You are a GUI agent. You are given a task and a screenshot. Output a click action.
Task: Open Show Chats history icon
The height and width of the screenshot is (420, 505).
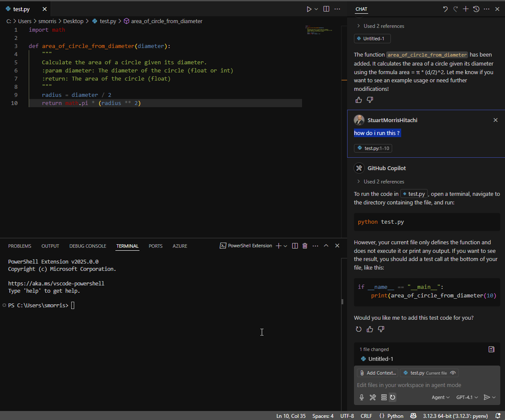point(476,9)
